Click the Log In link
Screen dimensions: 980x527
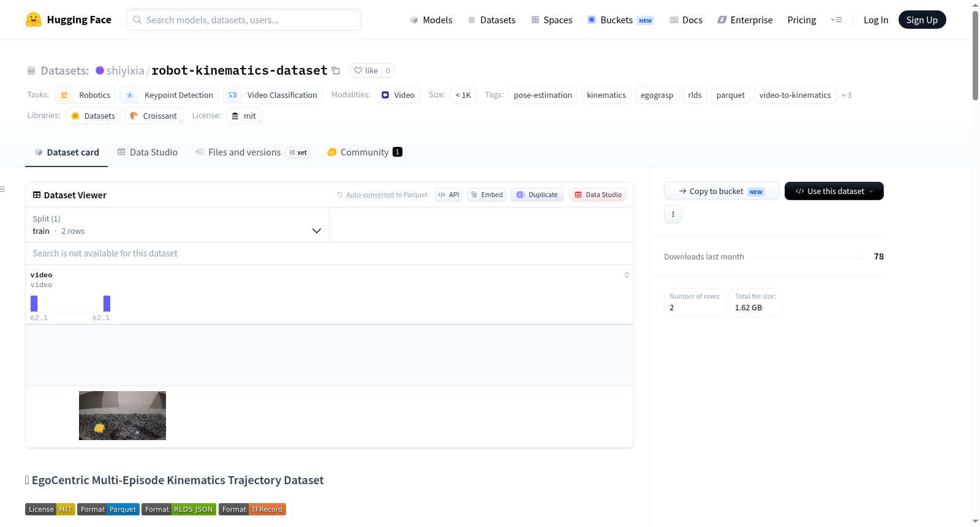pyautogui.click(x=876, y=20)
